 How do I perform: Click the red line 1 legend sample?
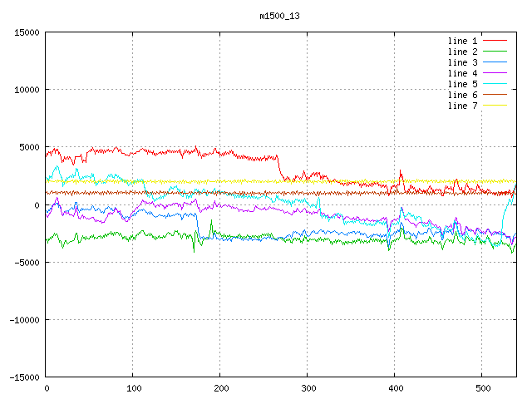click(495, 41)
